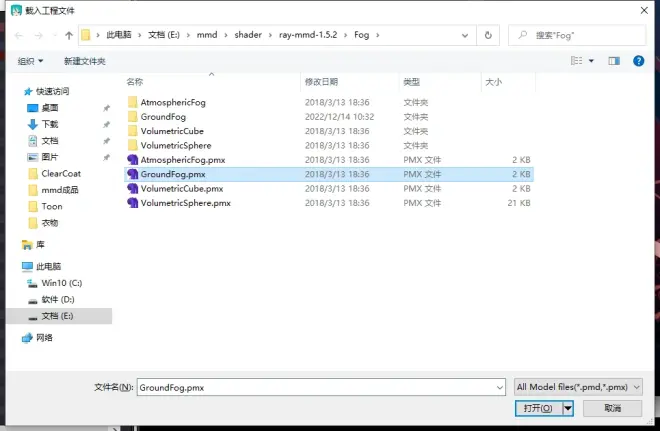Expand the address bar history dropdown

pos(465,35)
